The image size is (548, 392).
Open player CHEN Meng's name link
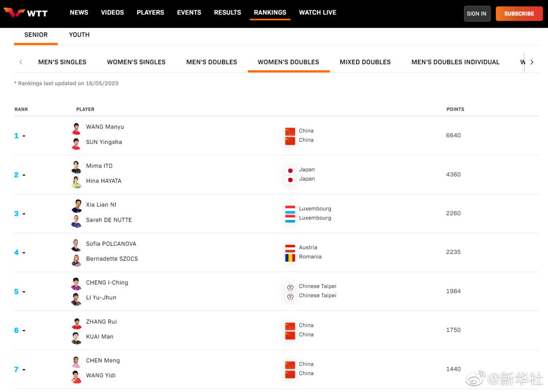point(103,360)
